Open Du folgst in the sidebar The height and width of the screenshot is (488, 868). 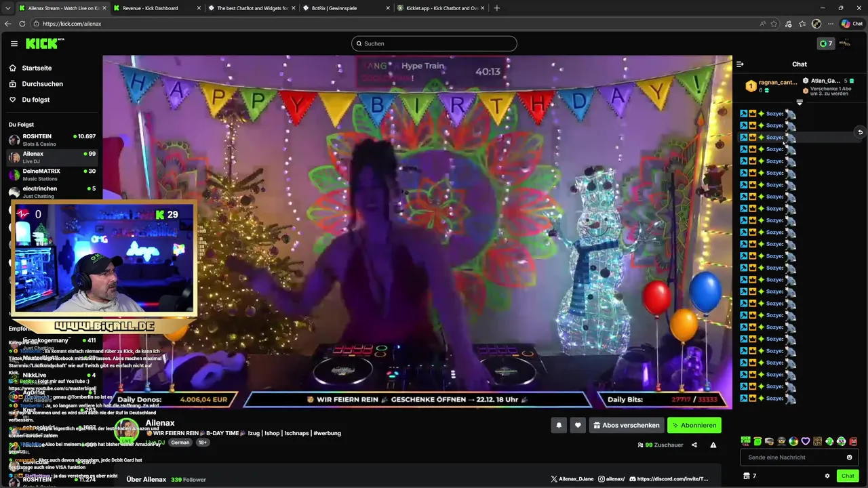[x=35, y=100]
